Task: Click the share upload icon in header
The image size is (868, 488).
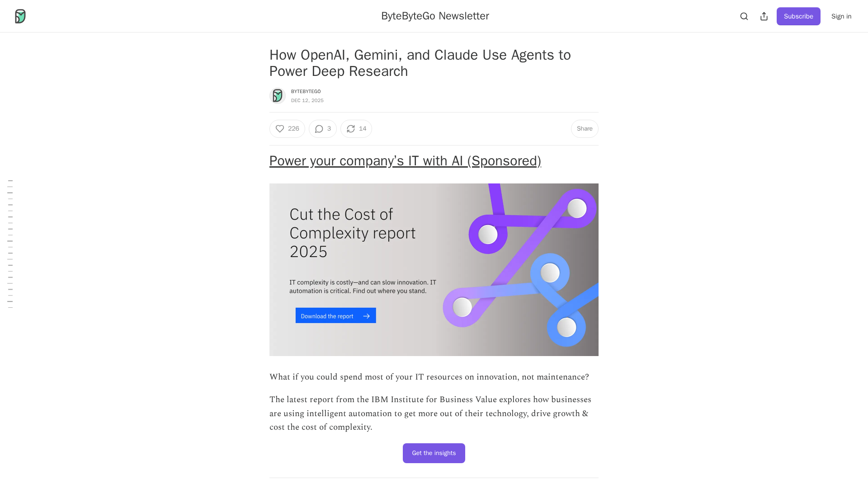Action: pos(764,16)
